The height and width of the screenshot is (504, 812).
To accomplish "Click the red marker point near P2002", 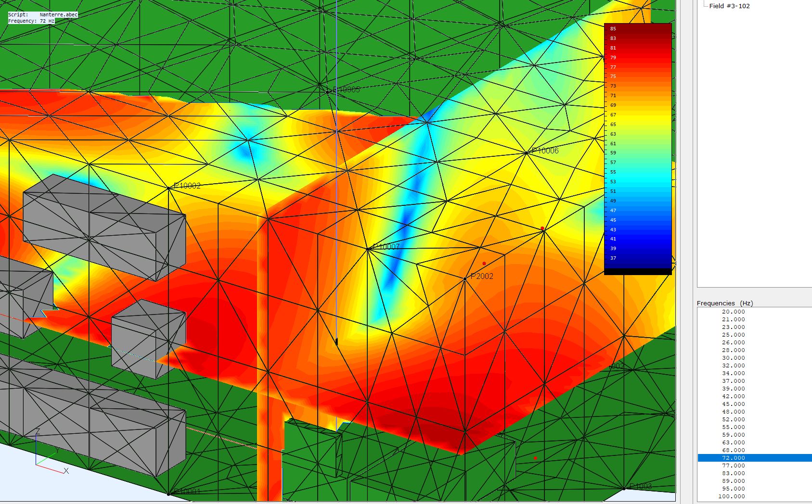I will pyautogui.click(x=484, y=264).
